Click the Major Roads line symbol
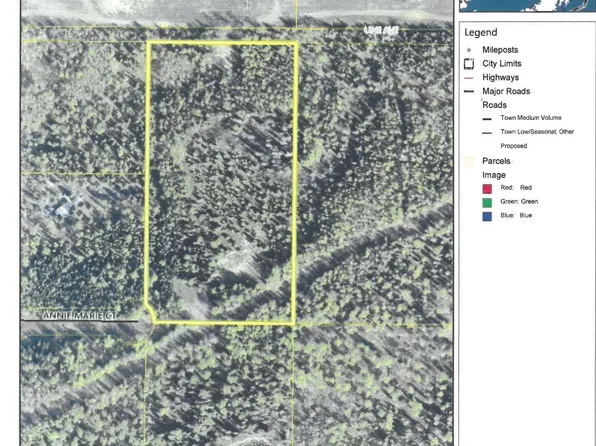596x446 pixels. [469, 91]
